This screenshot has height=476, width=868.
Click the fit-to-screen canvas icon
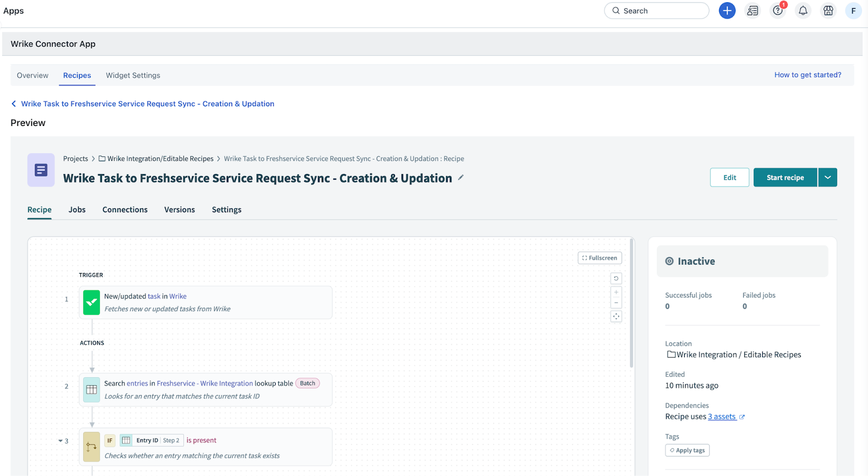pos(616,316)
